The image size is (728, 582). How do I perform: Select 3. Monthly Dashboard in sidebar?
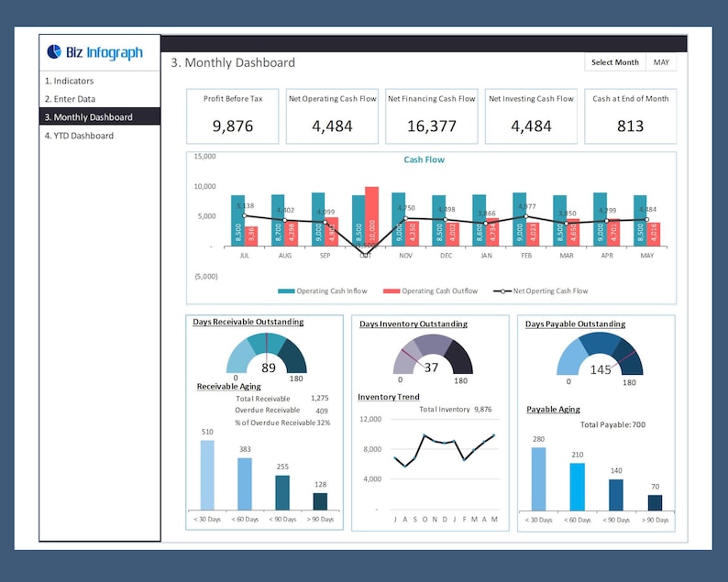[100, 117]
